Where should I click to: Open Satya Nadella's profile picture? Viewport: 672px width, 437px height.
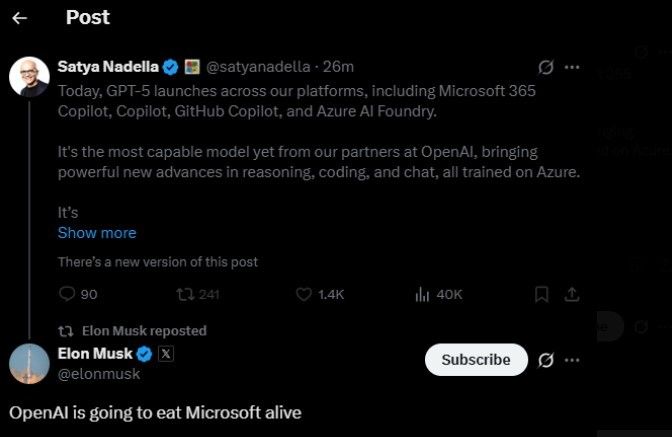pyautogui.click(x=30, y=75)
